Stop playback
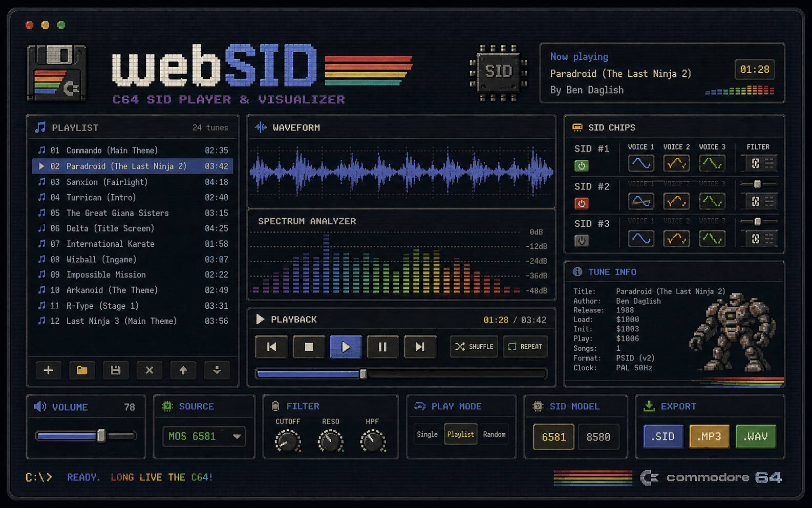 click(309, 347)
